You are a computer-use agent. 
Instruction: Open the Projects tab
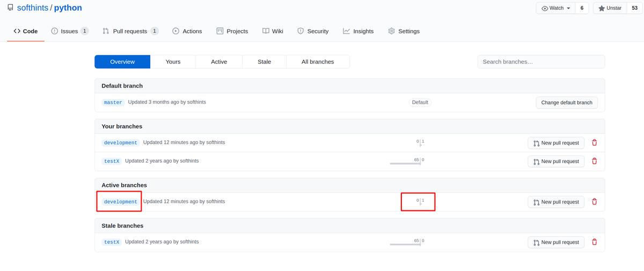pos(232,31)
